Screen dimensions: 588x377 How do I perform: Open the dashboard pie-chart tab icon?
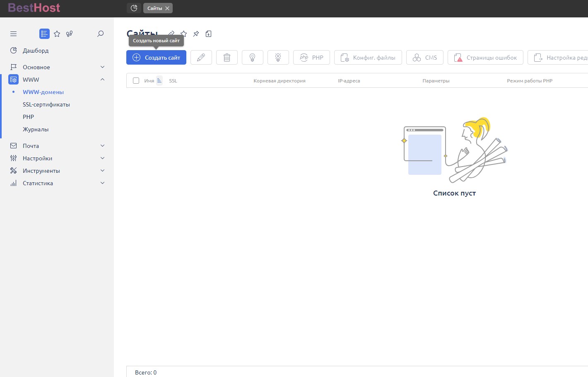134,8
